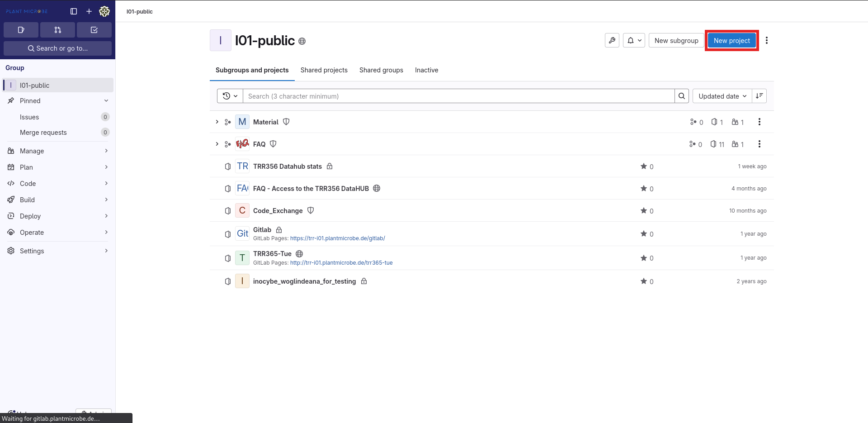Switch to Subgroups and projects tab
Screen dimensions: 868x423
pyautogui.click(x=252, y=70)
